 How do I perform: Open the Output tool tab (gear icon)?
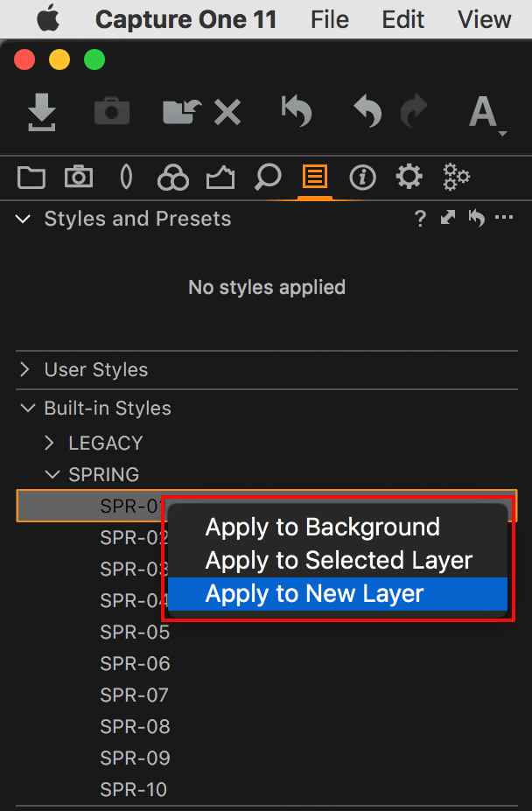409,177
